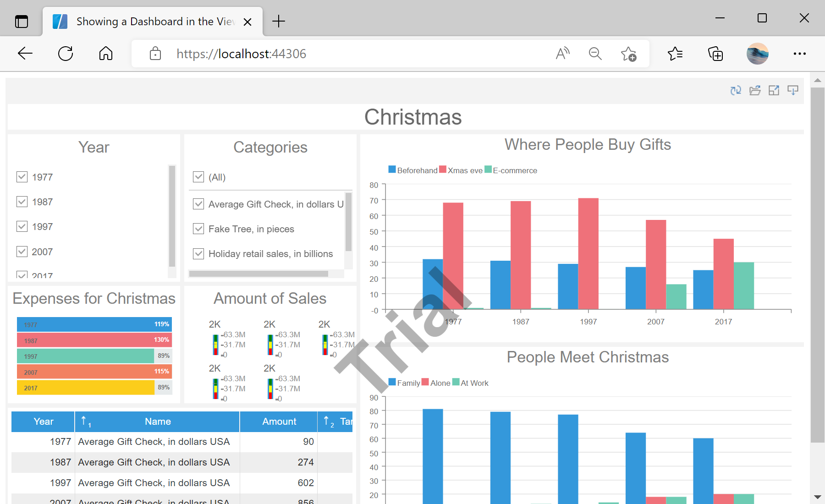
Task: Click the Open Dashboard folder icon
Action: click(755, 90)
